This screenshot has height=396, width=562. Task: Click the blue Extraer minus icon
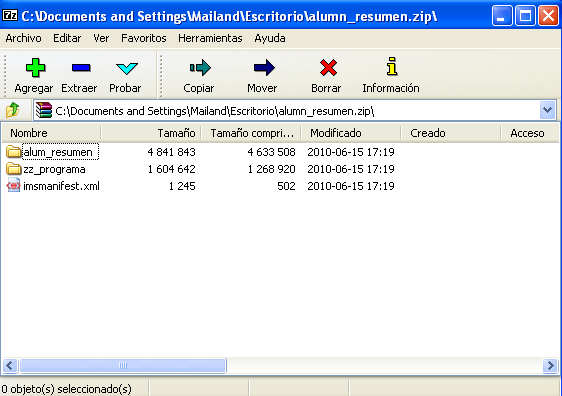point(81,67)
